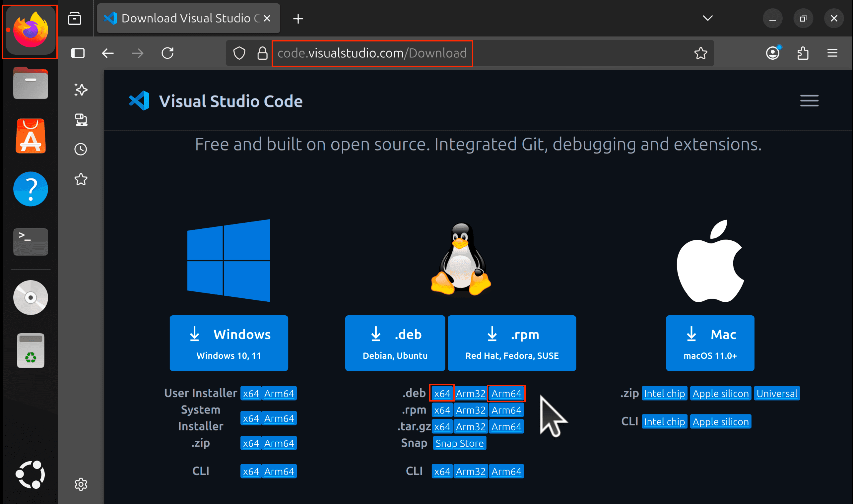853x504 pixels.
Task: Open Bookmarks star icon in the sidebar
Action: (81, 179)
